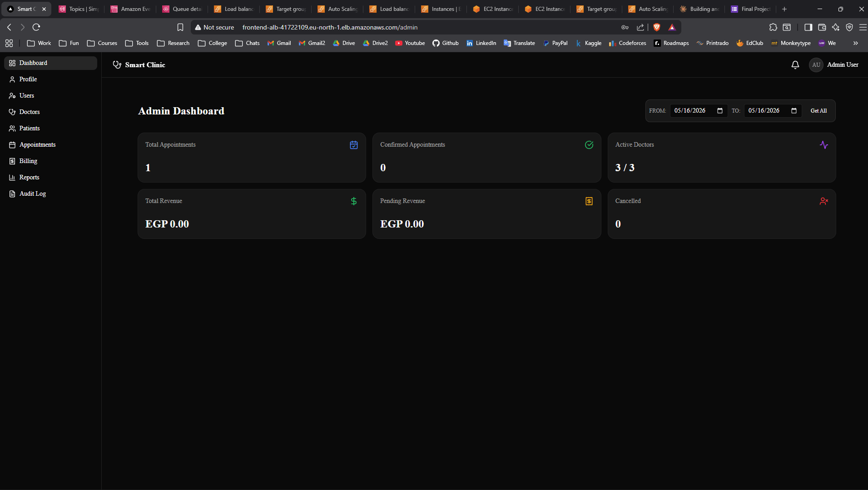Open the Youtube bookmark
The image size is (868, 490).
click(410, 43)
